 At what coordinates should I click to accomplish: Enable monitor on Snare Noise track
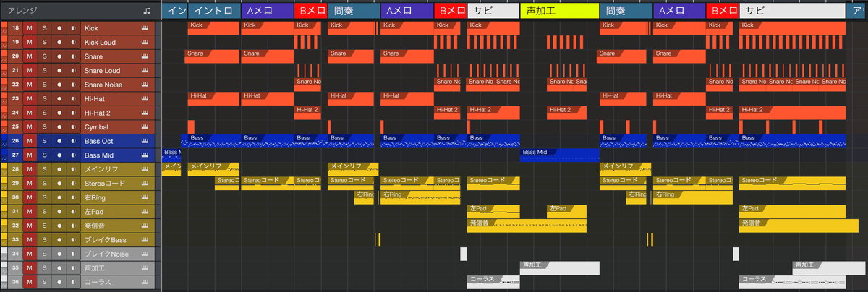coord(73,85)
